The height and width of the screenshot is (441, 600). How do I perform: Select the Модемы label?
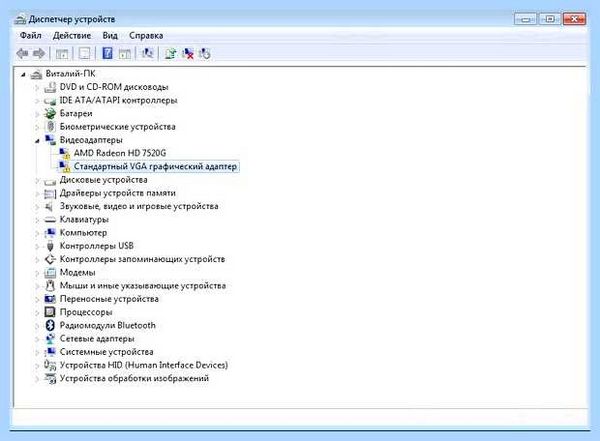click(78, 273)
